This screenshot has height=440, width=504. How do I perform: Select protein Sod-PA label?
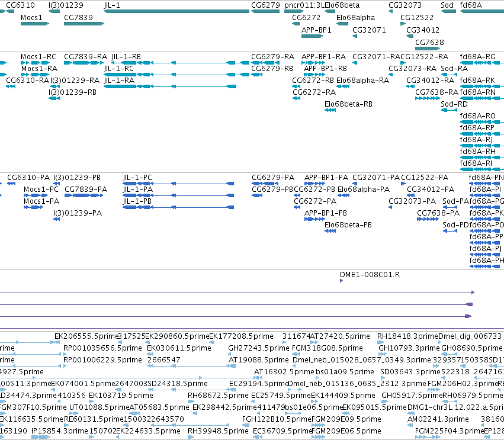point(455,201)
